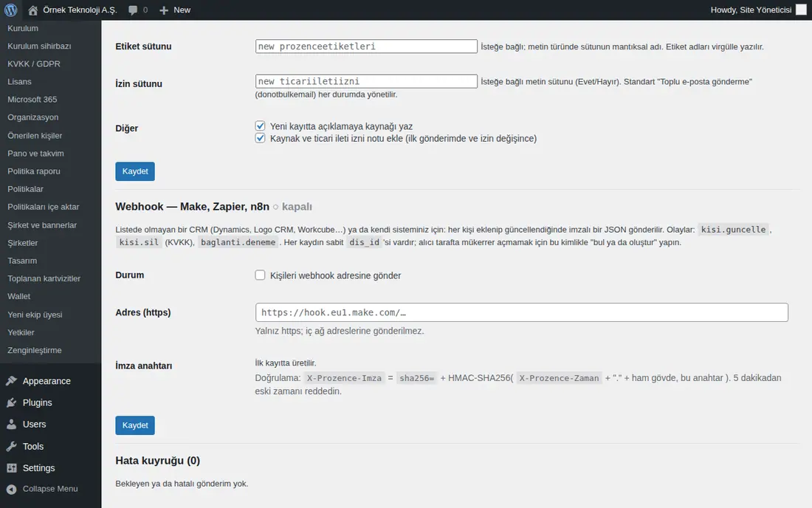
Task: Go to Şirket ve bannerlar
Action: (42, 224)
